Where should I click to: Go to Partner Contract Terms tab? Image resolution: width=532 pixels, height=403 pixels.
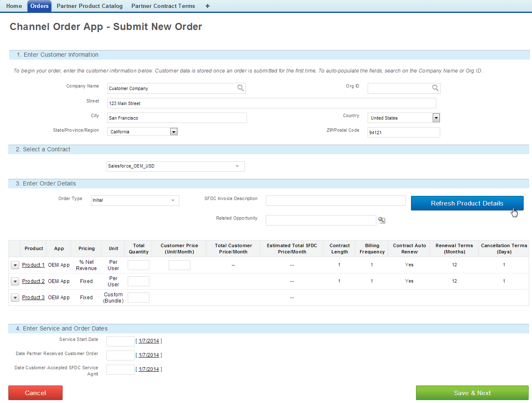[163, 6]
